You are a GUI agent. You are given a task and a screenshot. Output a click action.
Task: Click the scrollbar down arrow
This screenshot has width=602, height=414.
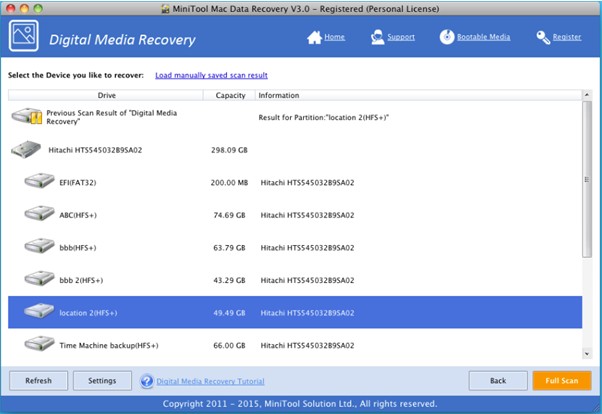coord(587,354)
